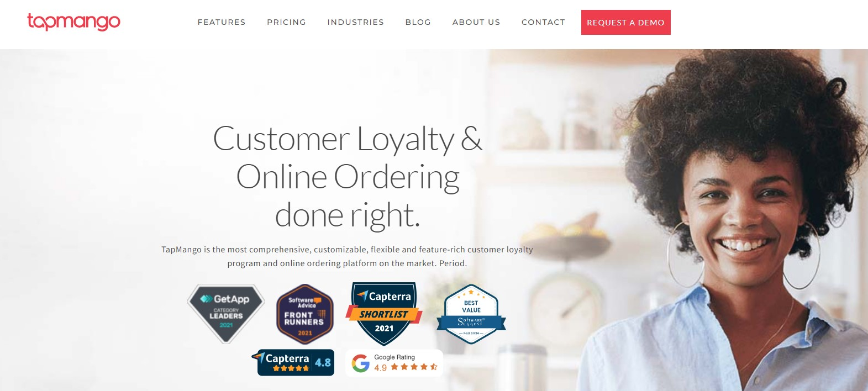
Task: Click the TapMango description paragraph
Action: 347,256
